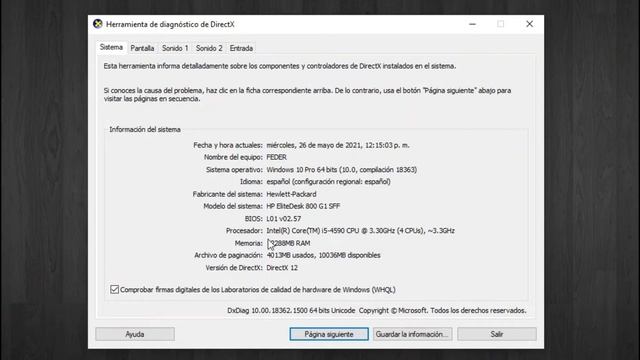The image size is (640, 360).
Task: Go to next page with Página siguiente
Action: point(329,334)
